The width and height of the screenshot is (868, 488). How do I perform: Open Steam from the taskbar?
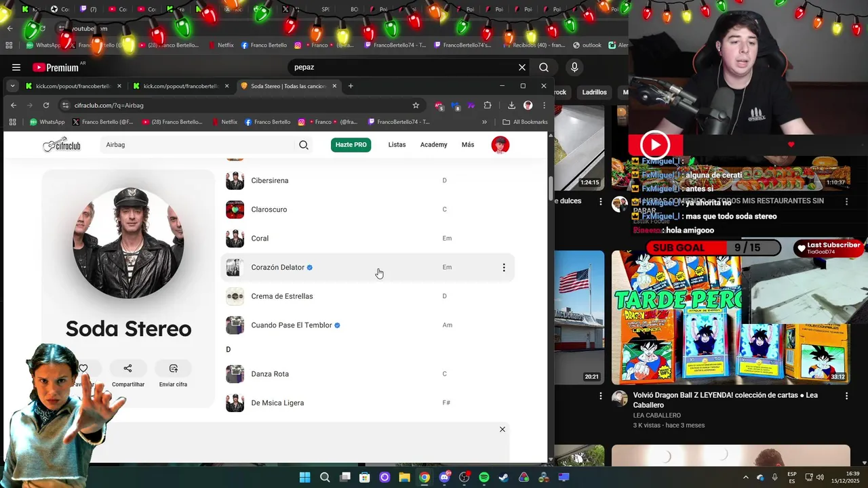504,477
